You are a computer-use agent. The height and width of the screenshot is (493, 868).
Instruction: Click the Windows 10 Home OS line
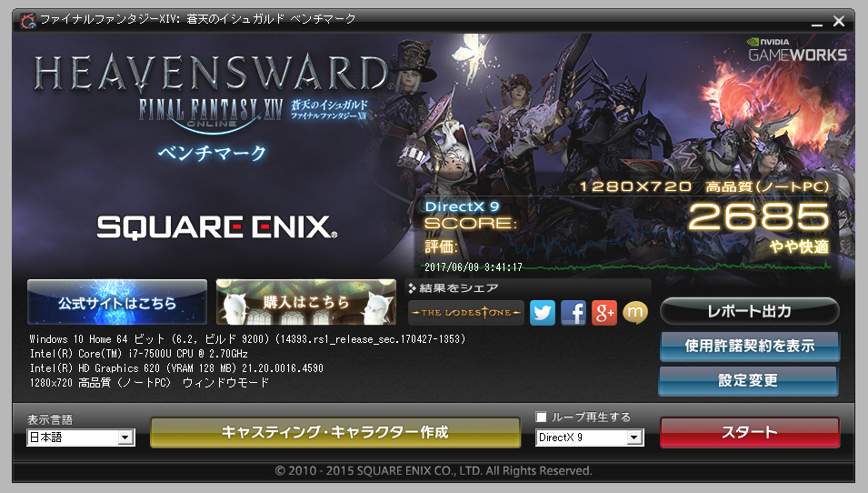point(247,339)
